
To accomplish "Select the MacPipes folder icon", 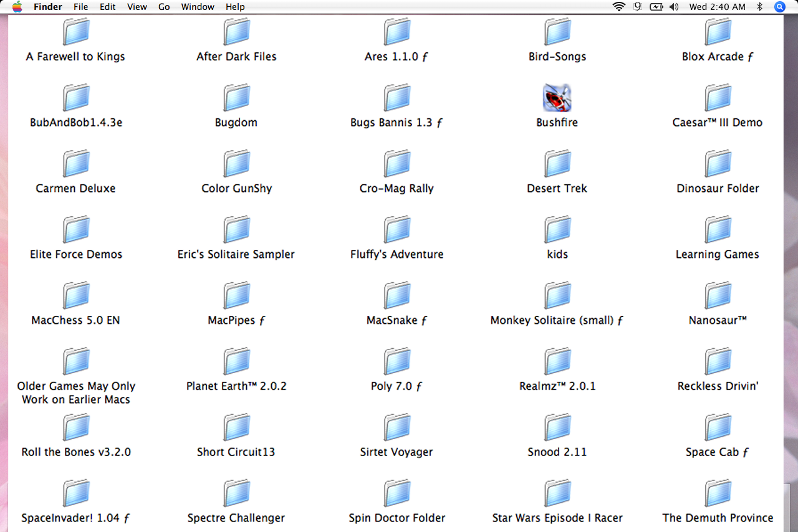I will coord(237,295).
